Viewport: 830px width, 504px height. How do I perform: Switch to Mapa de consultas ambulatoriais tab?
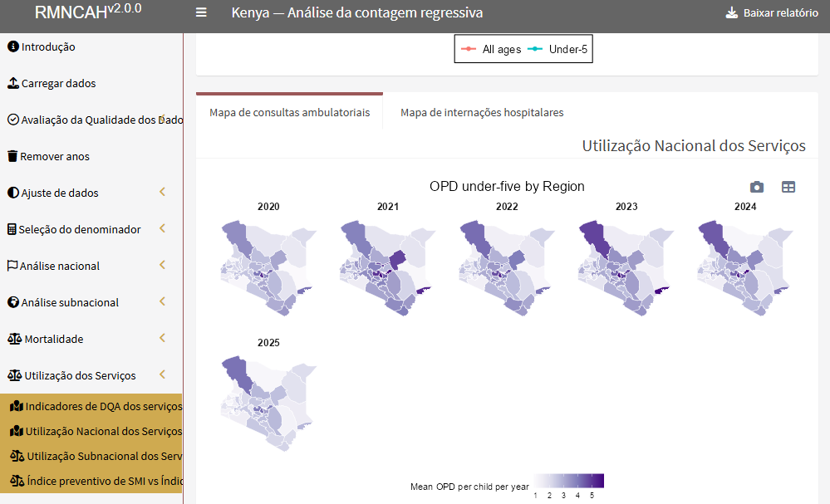(x=290, y=112)
